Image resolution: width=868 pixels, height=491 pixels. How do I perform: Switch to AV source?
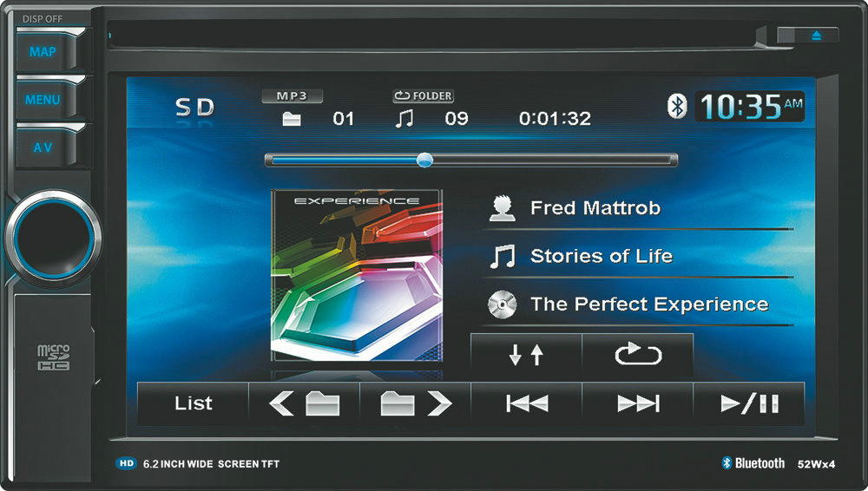[43, 147]
